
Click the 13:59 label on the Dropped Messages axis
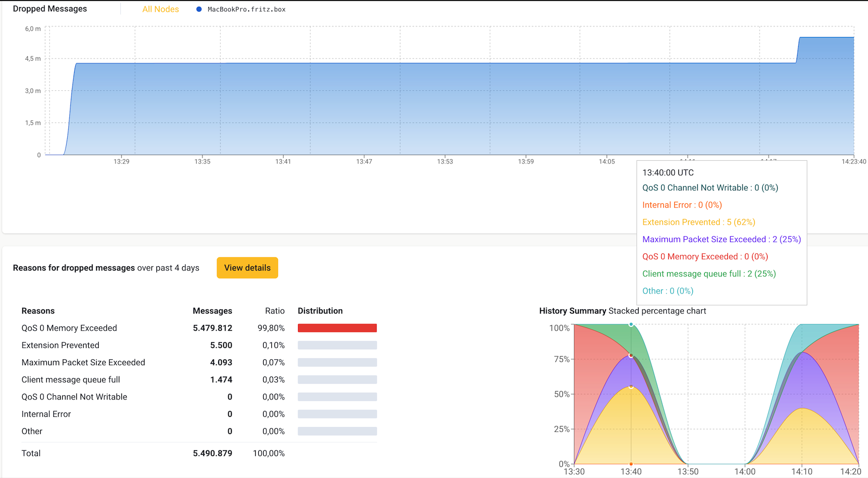coord(526,161)
